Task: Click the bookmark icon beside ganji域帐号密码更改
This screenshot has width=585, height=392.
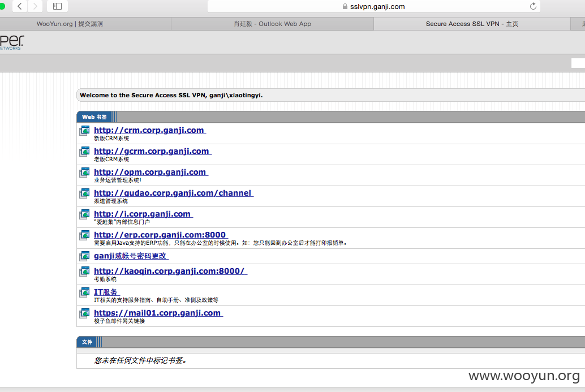Action: click(84, 256)
